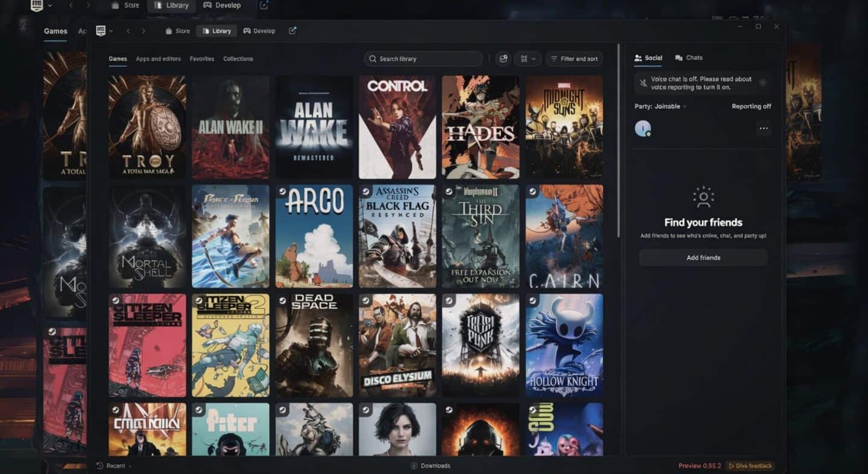Click the Steam badge on the Dead Space cover
Screen dimensions: 868x474
(x=282, y=300)
